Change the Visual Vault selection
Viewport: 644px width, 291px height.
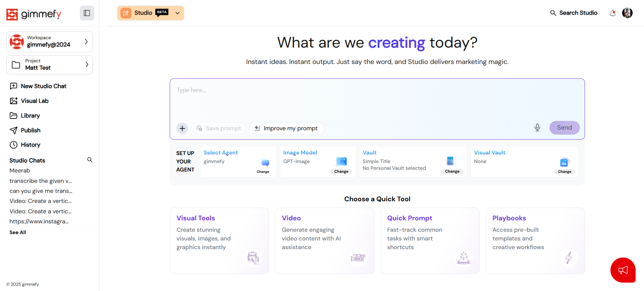pos(565,171)
